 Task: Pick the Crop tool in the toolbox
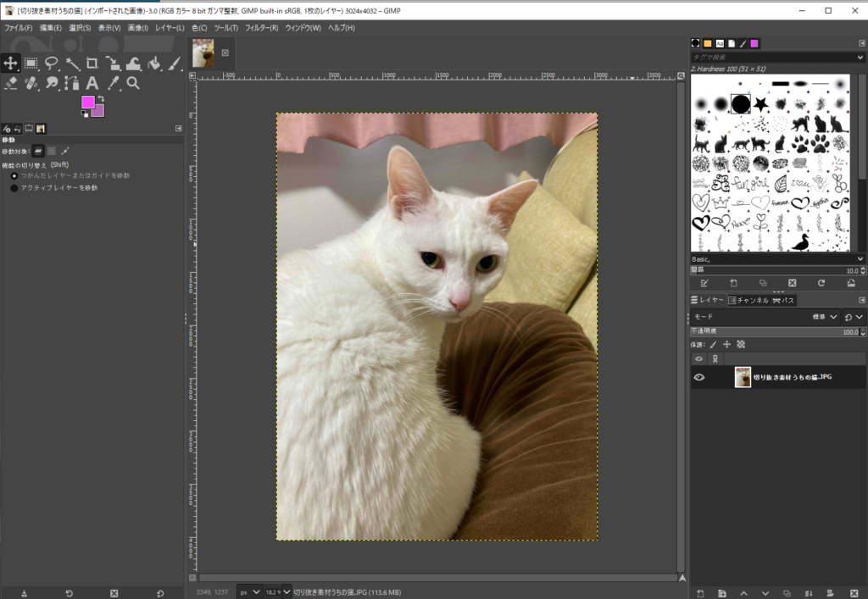(x=92, y=63)
